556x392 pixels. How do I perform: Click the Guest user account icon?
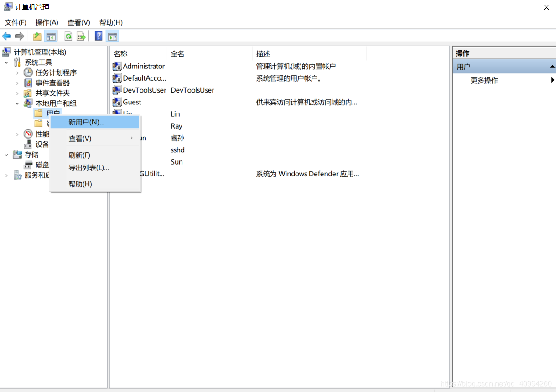pyautogui.click(x=117, y=102)
